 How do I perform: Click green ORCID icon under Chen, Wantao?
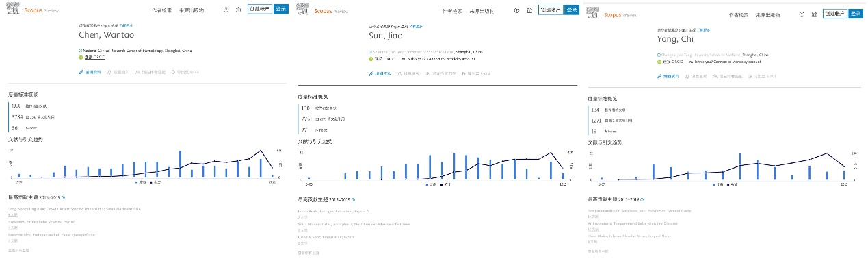tap(81, 58)
